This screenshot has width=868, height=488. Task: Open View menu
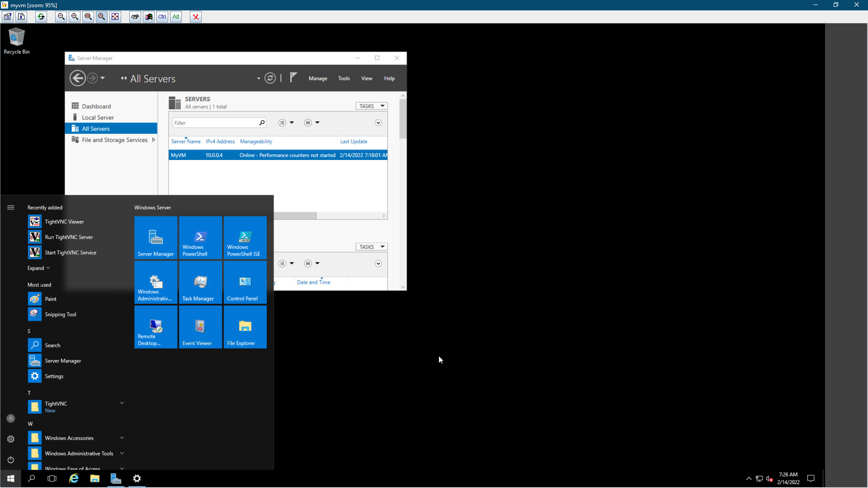pyautogui.click(x=367, y=78)
